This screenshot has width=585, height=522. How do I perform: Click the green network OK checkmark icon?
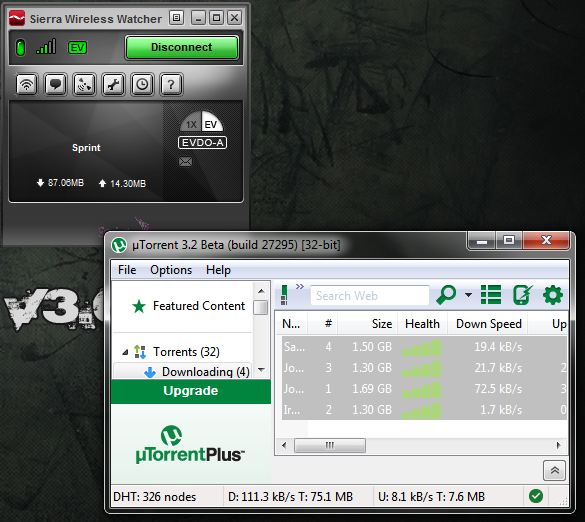pyautogui.click(x=536, y=496)
